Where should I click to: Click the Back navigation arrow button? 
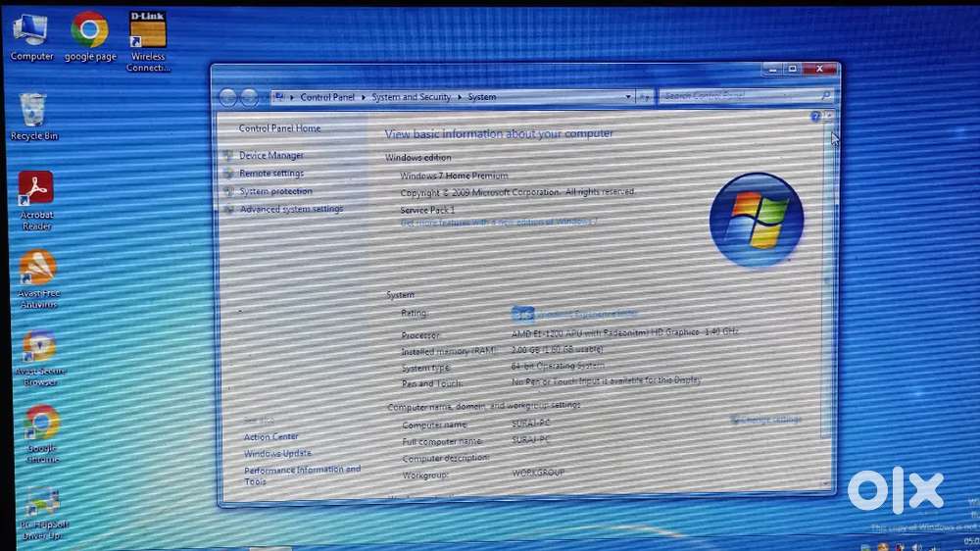click(x=227, y=97)
